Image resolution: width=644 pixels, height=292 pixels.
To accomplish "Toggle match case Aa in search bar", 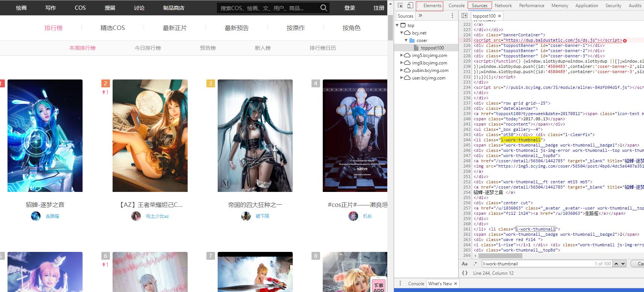I will click(465, 264).
